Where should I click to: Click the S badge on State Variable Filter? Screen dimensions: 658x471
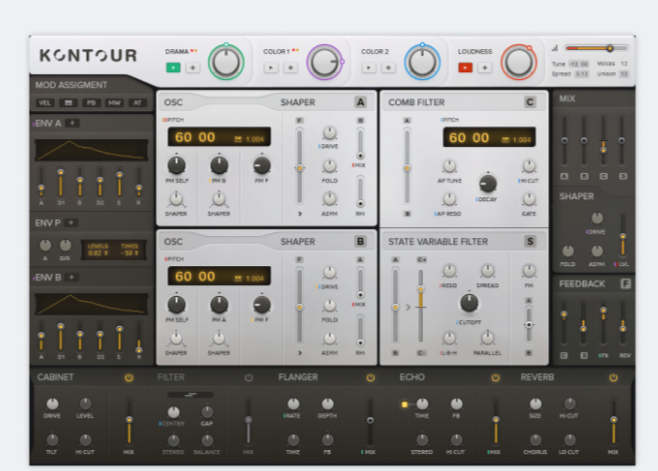click(x=530, y=241)
